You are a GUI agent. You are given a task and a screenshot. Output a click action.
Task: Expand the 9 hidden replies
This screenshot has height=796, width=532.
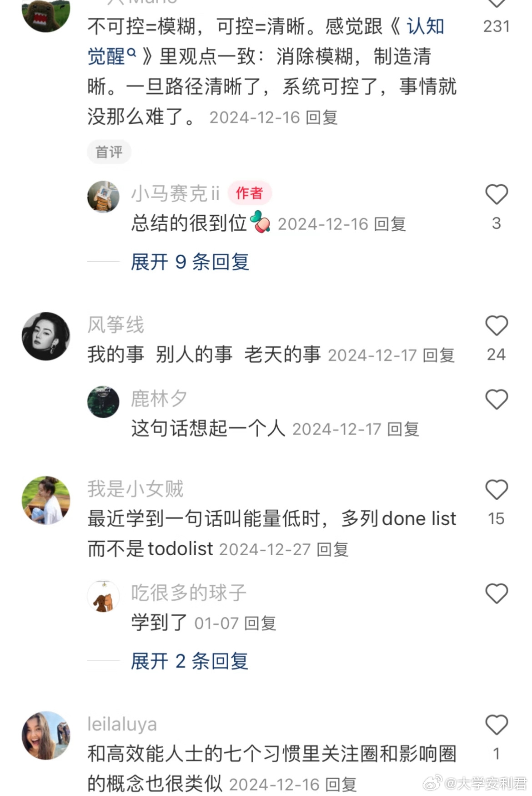pyautogui.click(x=190, y=262)
